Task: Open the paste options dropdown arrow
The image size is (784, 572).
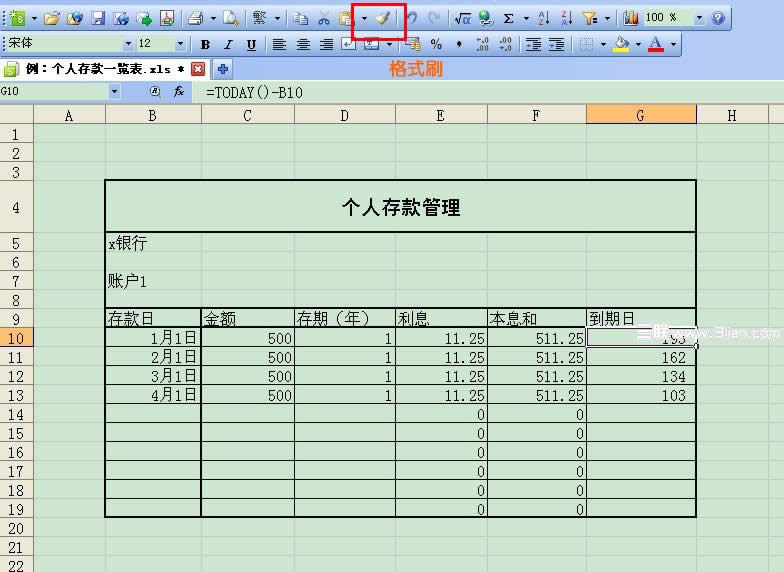Action: [364, 19]
